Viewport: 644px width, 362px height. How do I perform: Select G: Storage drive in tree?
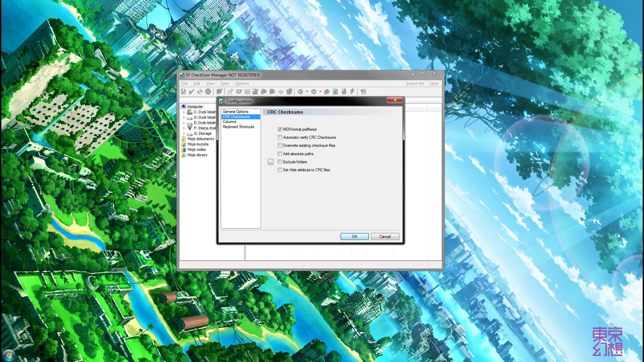pos(203,134)
